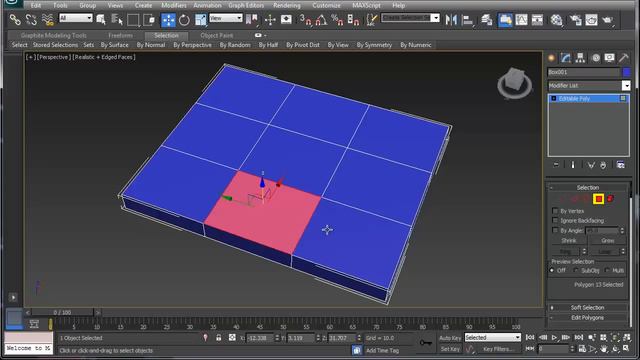Screen dimensions: 640x360
Task: Click the Shrink selection button
Action: [x=569, y=240]
